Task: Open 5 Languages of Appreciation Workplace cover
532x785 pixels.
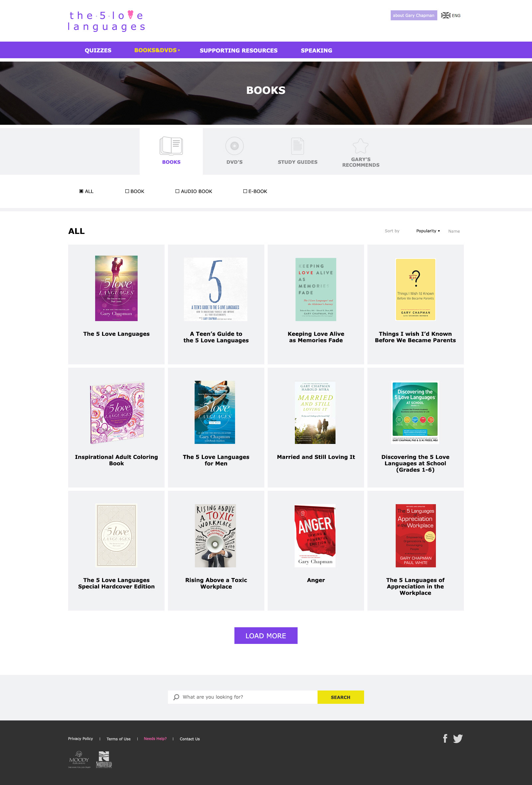Action: click(416, 535)
